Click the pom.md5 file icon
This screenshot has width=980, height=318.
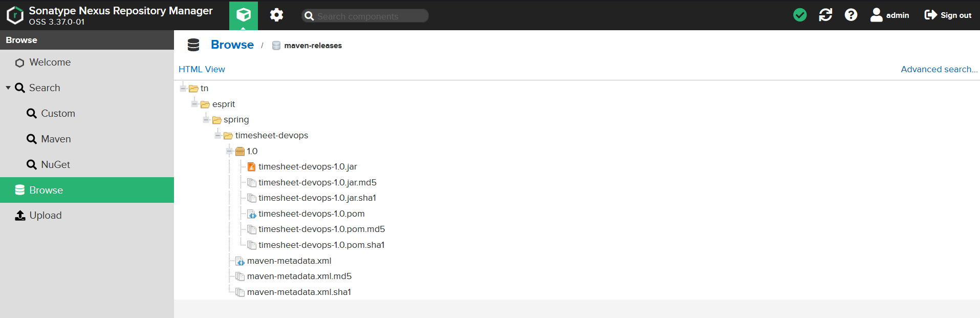pos(252,229)
